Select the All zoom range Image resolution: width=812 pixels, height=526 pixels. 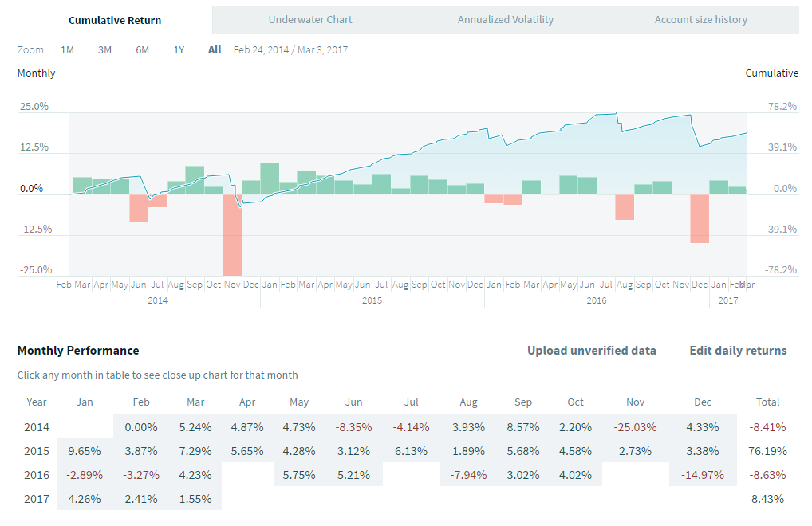coord(215,49)
